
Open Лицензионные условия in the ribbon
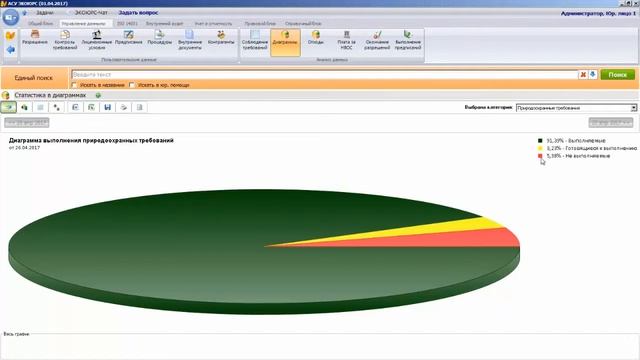[96, 40]
